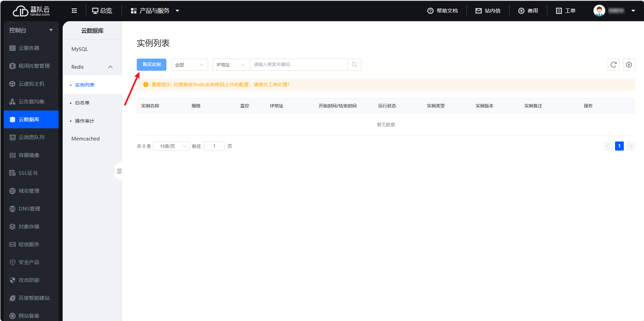Collapse the Redis section chevron

point(110,67)
